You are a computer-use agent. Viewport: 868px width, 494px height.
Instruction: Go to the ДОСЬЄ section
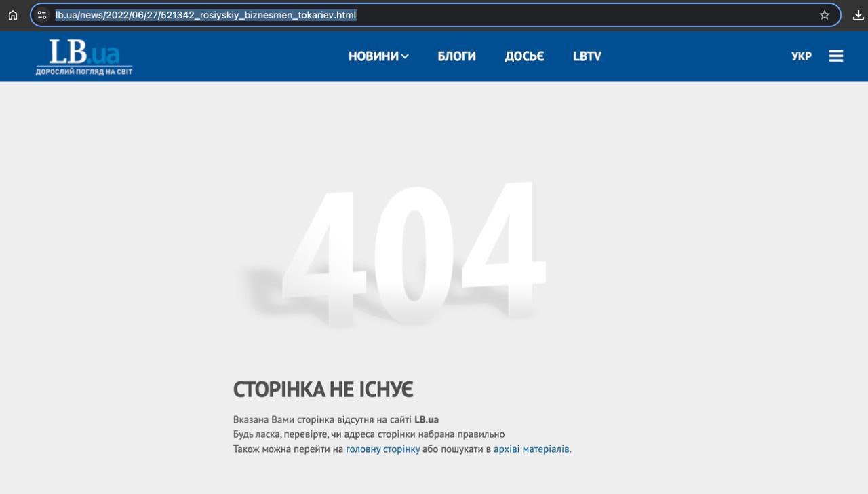pos(524,56)
